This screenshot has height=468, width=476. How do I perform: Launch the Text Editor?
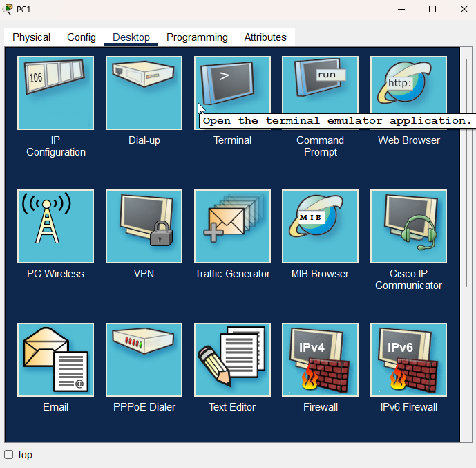[232, 360]
